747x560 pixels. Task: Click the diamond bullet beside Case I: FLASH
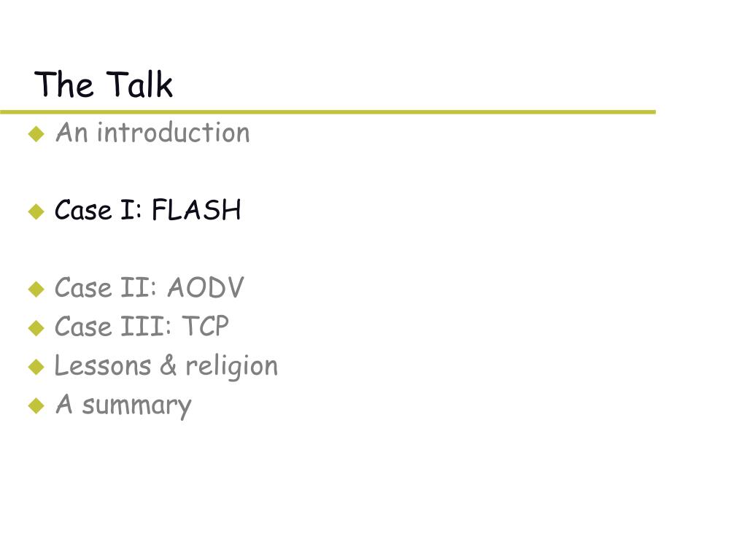click(36, 211)
